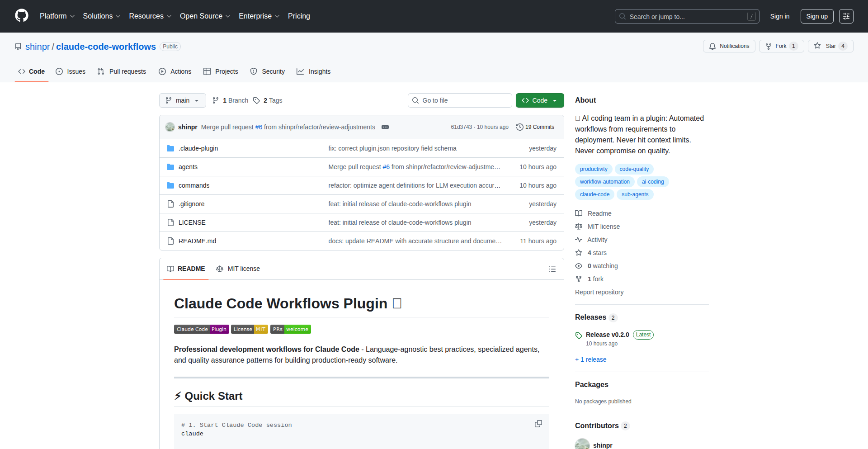Screen dimensions: 868x449
Task: Open the 19 Commits history
Action: pos(535,127)
